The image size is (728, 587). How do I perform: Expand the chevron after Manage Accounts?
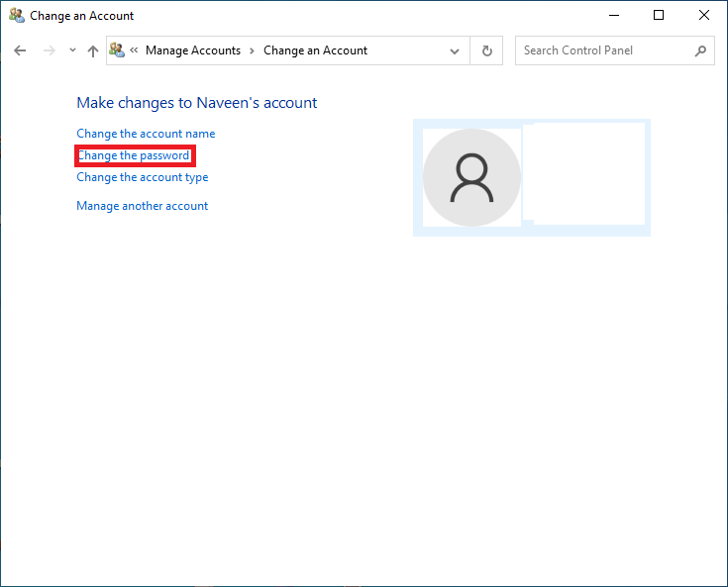pos(252,50)
